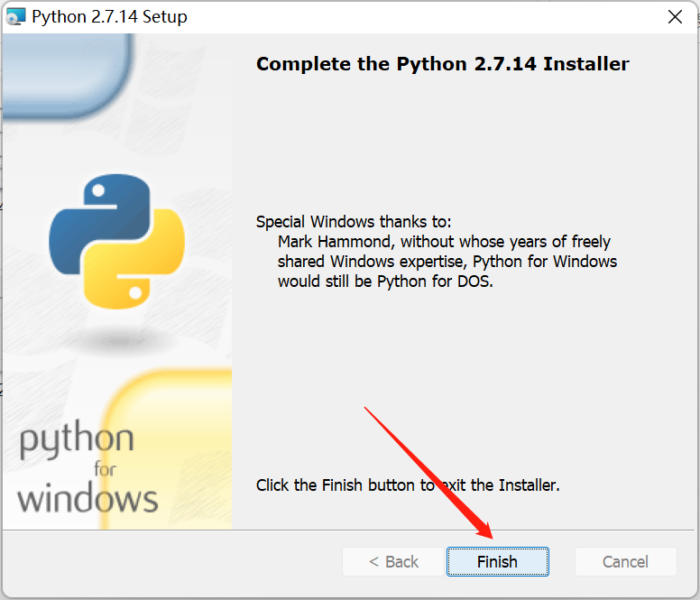700x600 pixels.
Task: Click the word "windows" in banner
Action: coord(87,498)
